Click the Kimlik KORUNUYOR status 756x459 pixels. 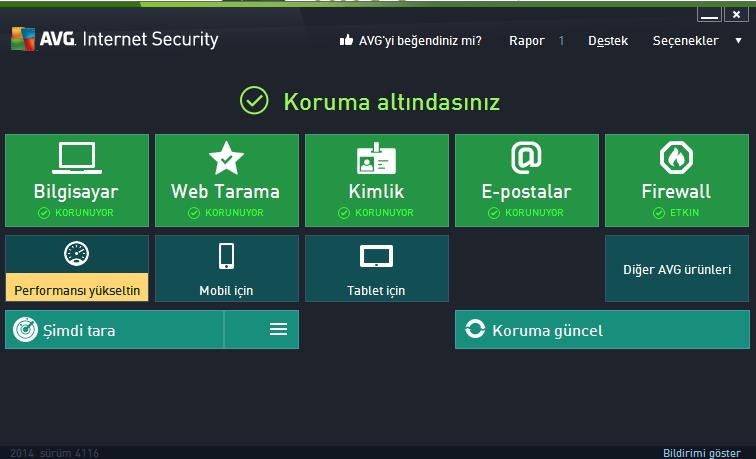(x=376, y=213)
